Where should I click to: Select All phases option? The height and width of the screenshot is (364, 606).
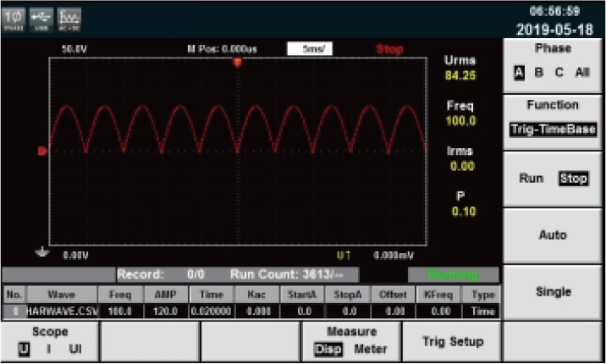point(582,72)
